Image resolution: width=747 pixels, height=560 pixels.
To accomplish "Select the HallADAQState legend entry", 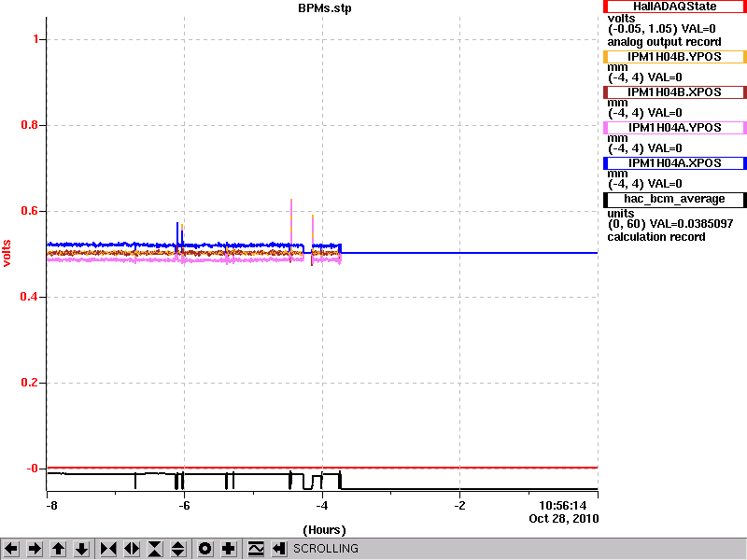I will (x=674, y=7).
